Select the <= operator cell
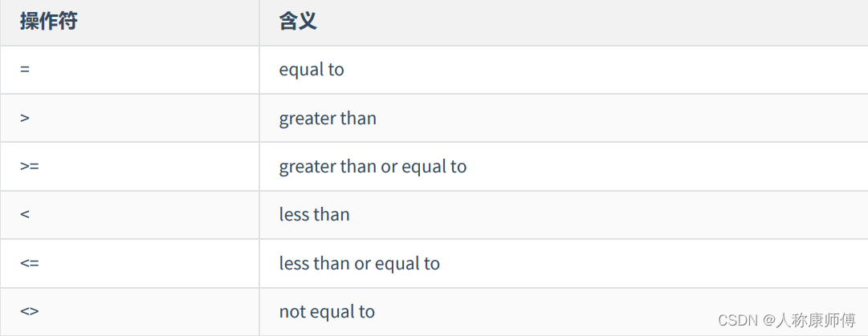Screen dimensions: 868x336 30,263
